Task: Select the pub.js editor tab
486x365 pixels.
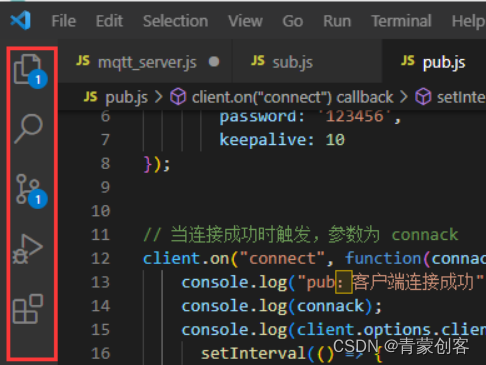Action: point(434,62)
